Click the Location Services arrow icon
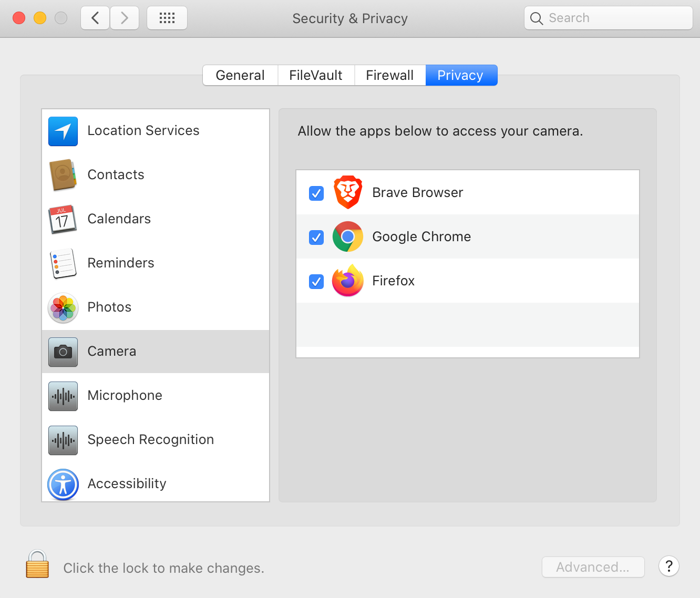 63,131
